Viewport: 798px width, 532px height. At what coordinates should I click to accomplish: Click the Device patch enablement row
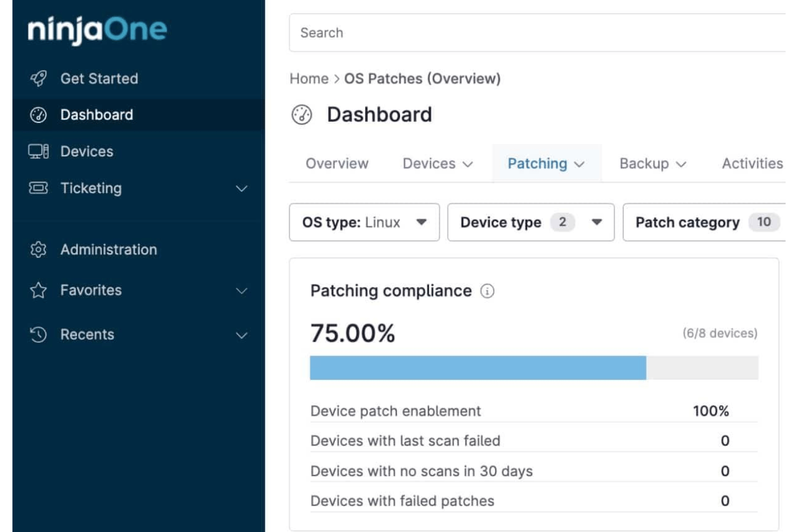coord(534,411)
